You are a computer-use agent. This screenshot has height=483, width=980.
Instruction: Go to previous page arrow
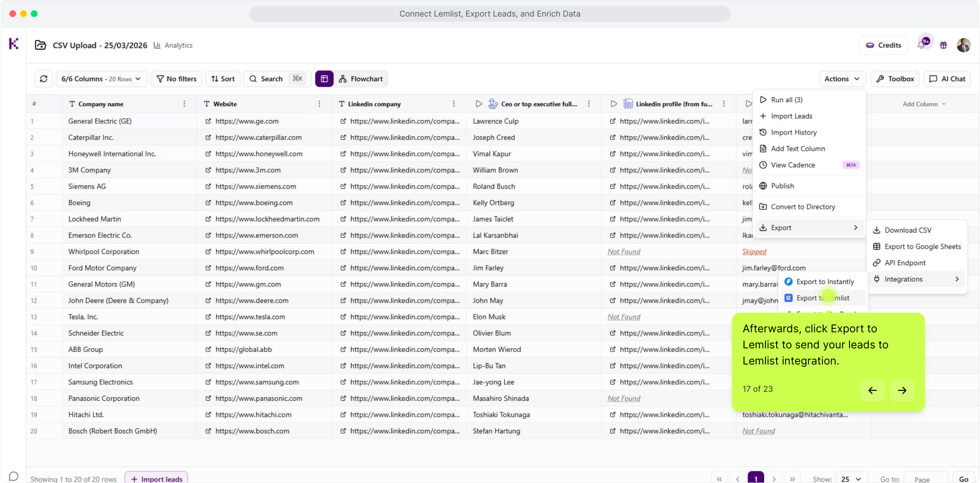(738, 479)
